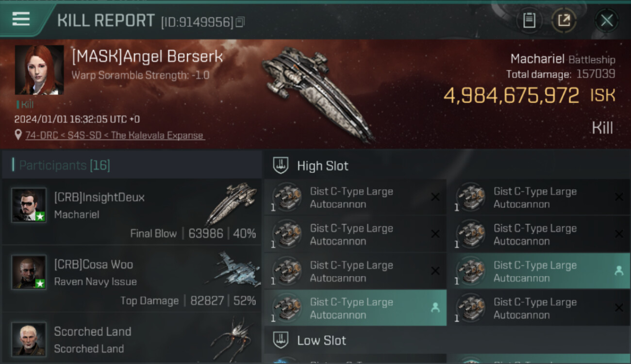The image size is (631, 364).
Task: Open the clipboard report icon
Action: (x=529, y=20)
